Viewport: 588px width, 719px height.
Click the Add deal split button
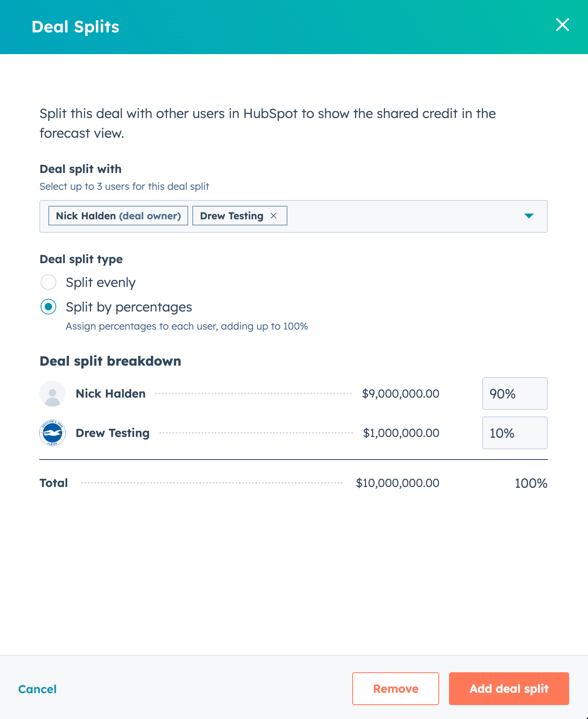pos(508,689)
